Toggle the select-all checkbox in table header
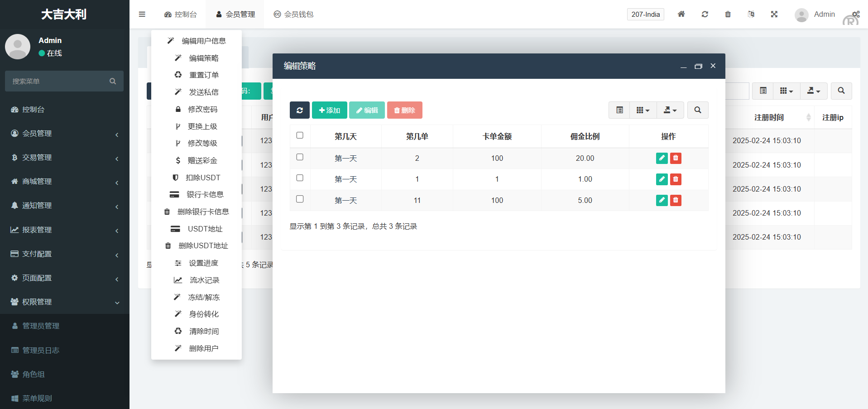868x409 pixels. click(300, 135)
